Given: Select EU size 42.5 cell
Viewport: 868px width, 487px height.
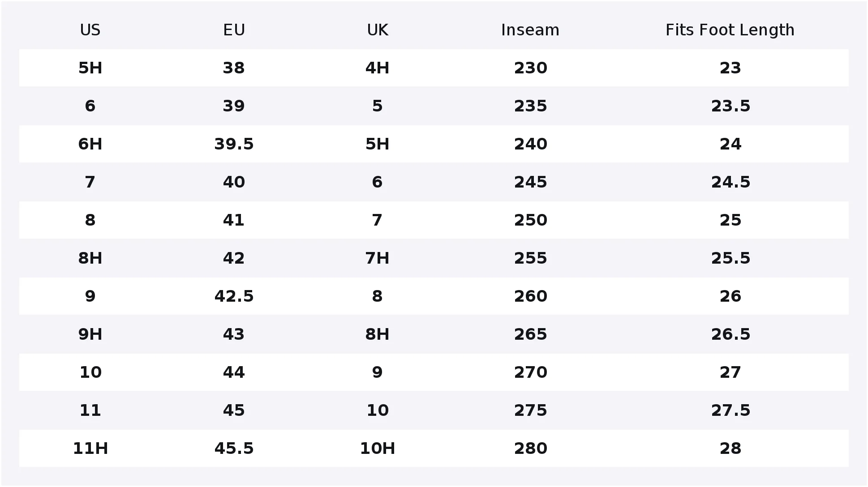Looking at the screenshot, I should 234,296.
